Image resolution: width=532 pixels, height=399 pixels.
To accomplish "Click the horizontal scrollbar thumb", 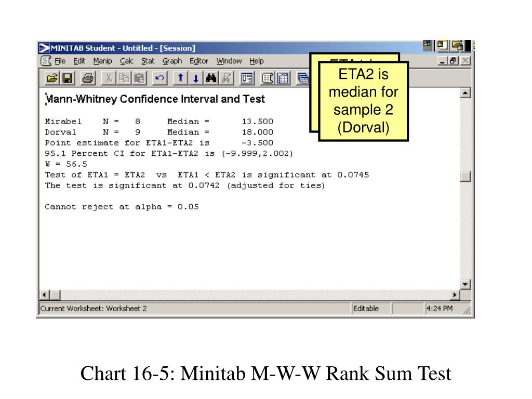I will pos(55,295).
